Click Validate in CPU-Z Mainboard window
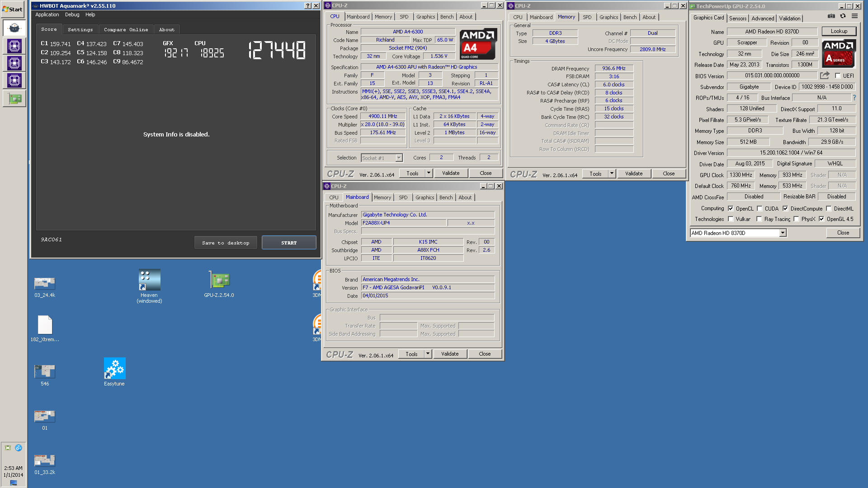Image resolution: width=868 pixels, height=488 pixels. coord(449,354)
